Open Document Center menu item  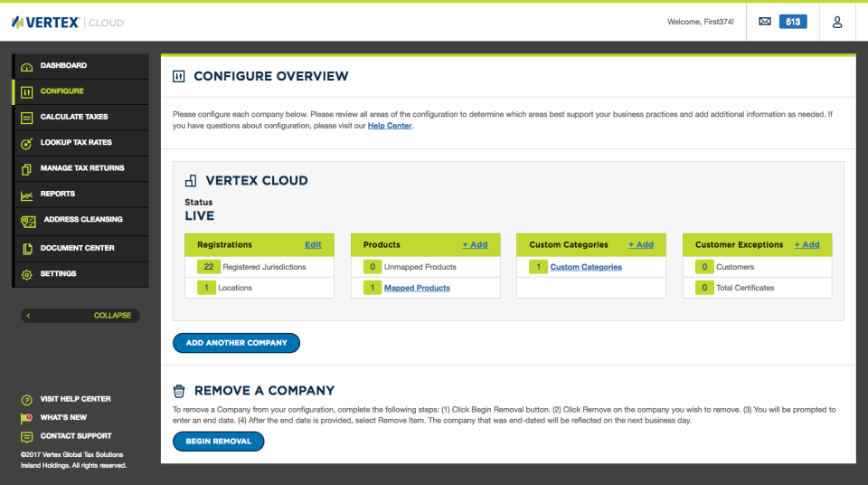(77, 248)
